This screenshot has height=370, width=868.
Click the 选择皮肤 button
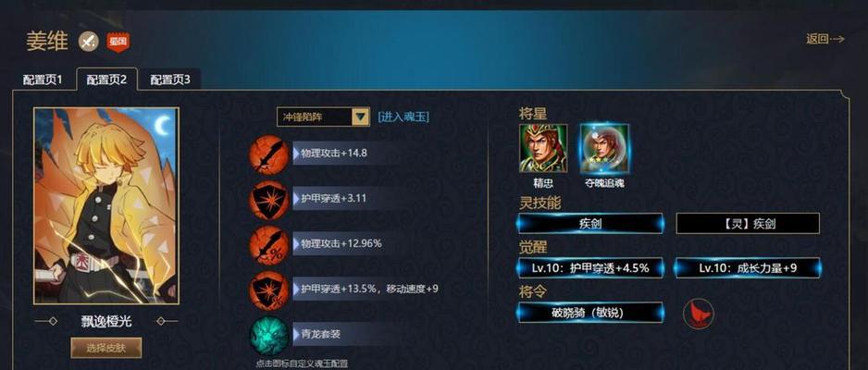pyautogui.click(x=106, y=349)
